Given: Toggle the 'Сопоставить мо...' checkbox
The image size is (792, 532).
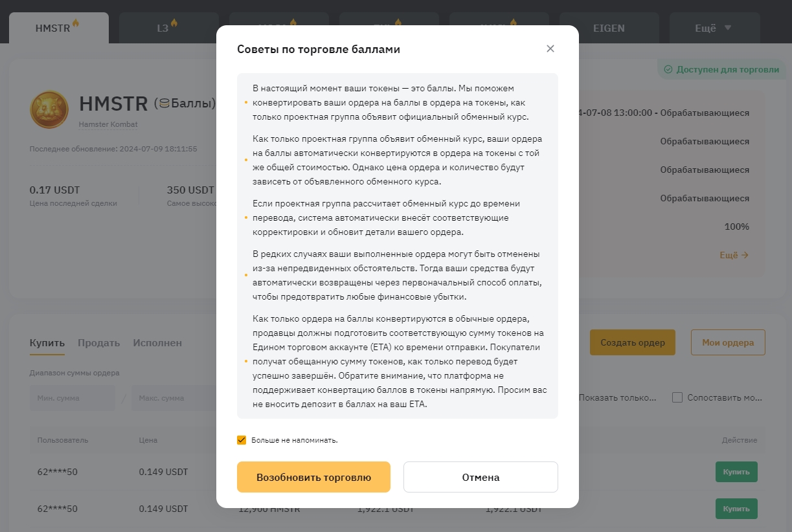Looking at the screenshot, I should (677, 397).
